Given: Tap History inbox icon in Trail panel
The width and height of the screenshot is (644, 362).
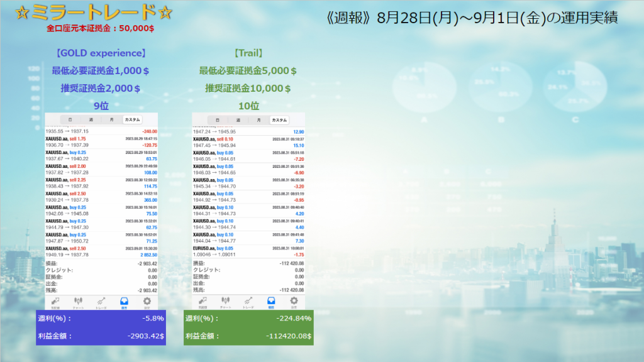Looking at the screenshot, I should (x=271, y=302).
